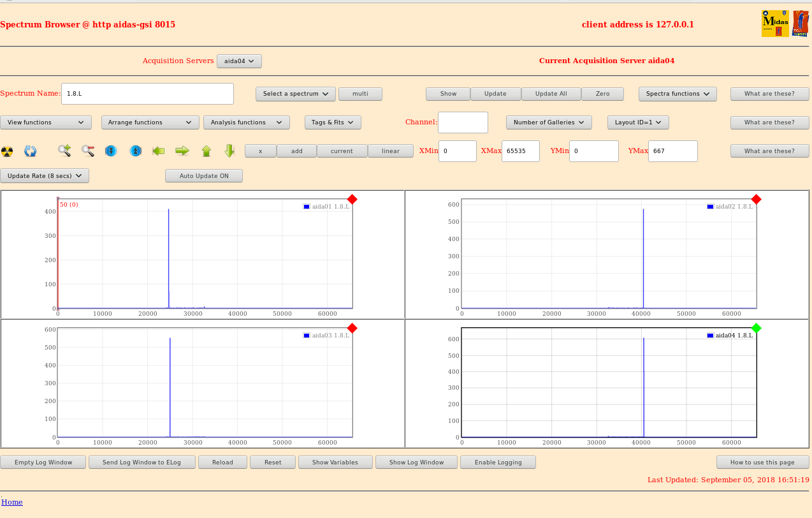Viewport: 812px width, 518px height.
Task: Click the blue double up-arrow circle icon
Action: [135, 151]
